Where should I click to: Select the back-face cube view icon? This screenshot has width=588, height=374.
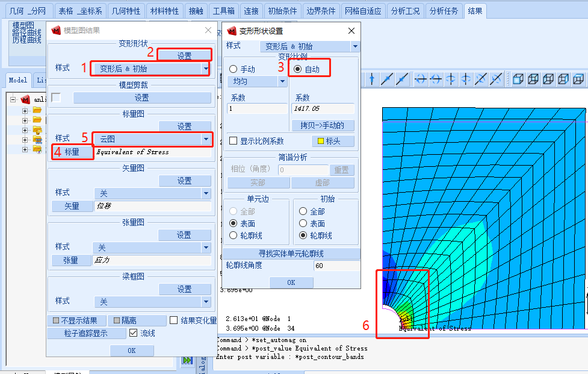point(533,79)
